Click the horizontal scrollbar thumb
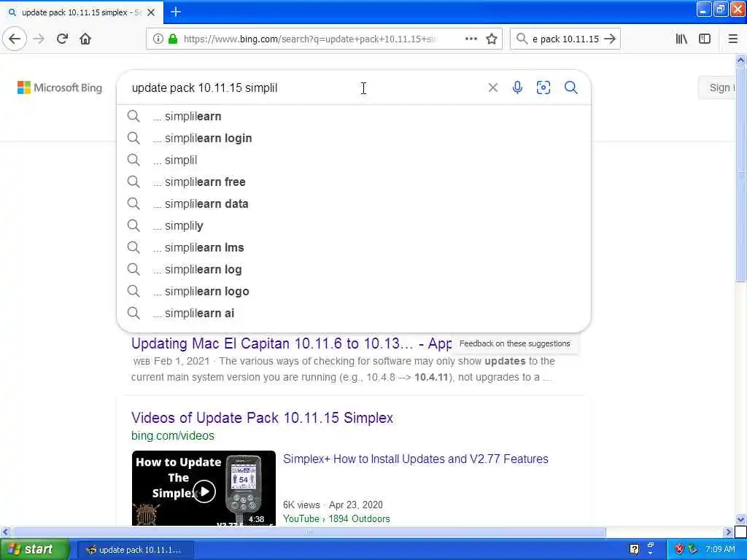The height and width of the screenshot is (560, 747). pos(309,532)
